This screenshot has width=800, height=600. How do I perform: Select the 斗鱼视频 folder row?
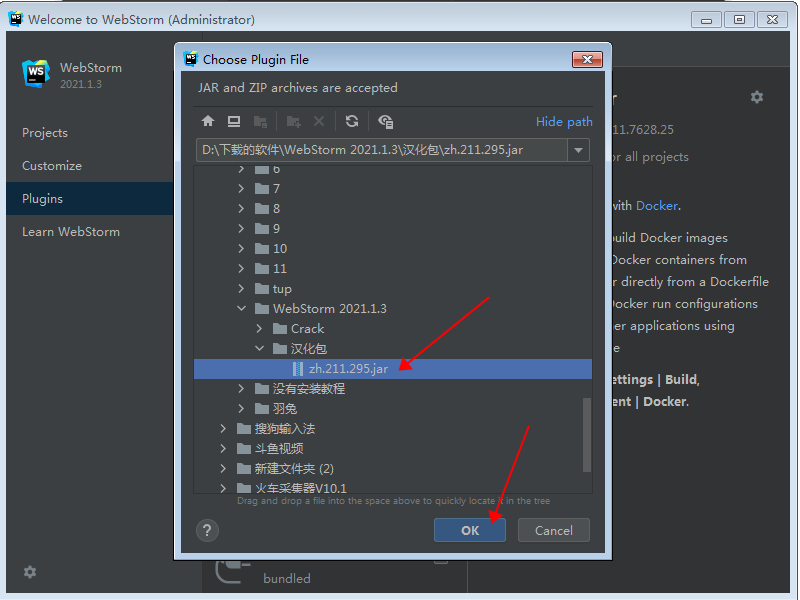click(x=393, y=448)
